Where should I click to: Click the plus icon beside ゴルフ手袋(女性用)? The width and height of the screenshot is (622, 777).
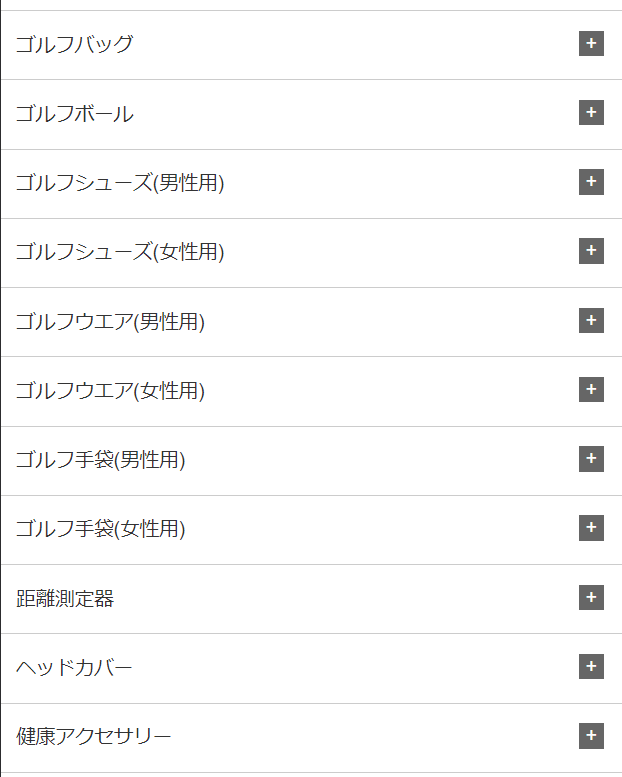[x=591, y=528]
